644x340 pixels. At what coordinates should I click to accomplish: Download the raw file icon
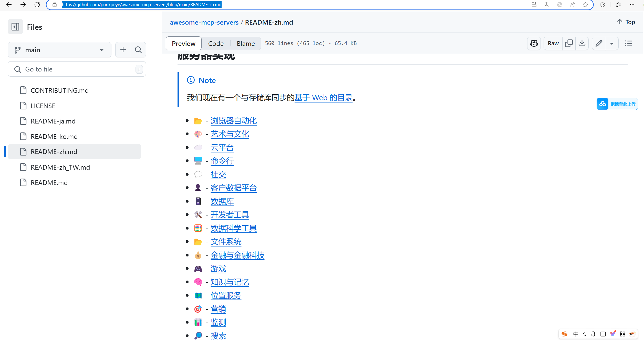[582, 43]
